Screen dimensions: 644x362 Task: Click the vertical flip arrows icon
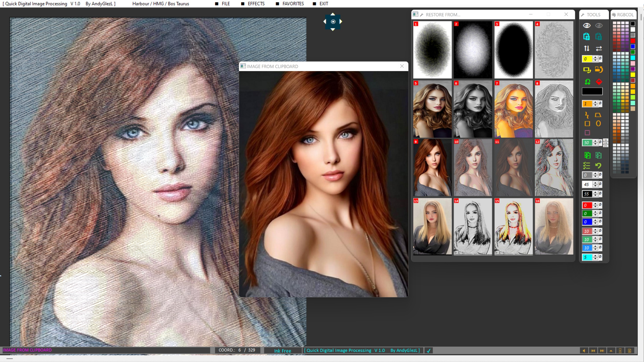point(586,48)
